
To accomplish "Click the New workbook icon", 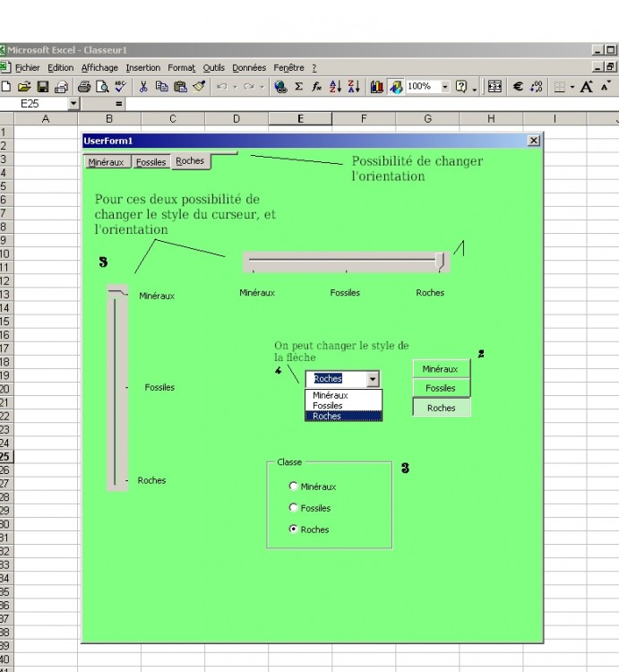I will coord(6,87).
